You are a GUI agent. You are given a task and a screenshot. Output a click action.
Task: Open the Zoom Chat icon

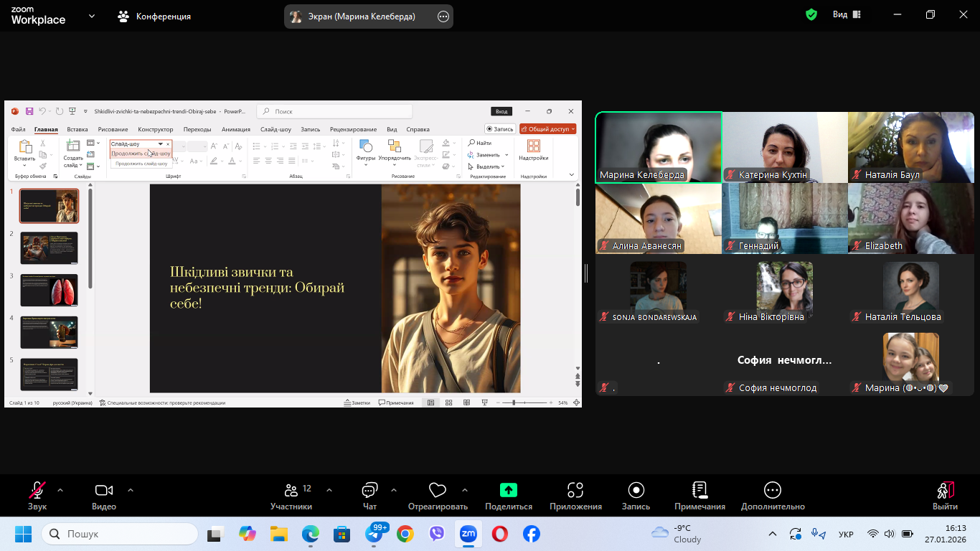369,491
